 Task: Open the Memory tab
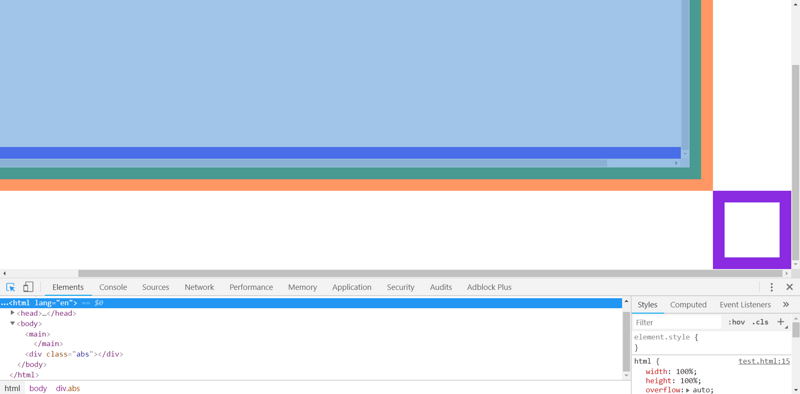[303, 287]
